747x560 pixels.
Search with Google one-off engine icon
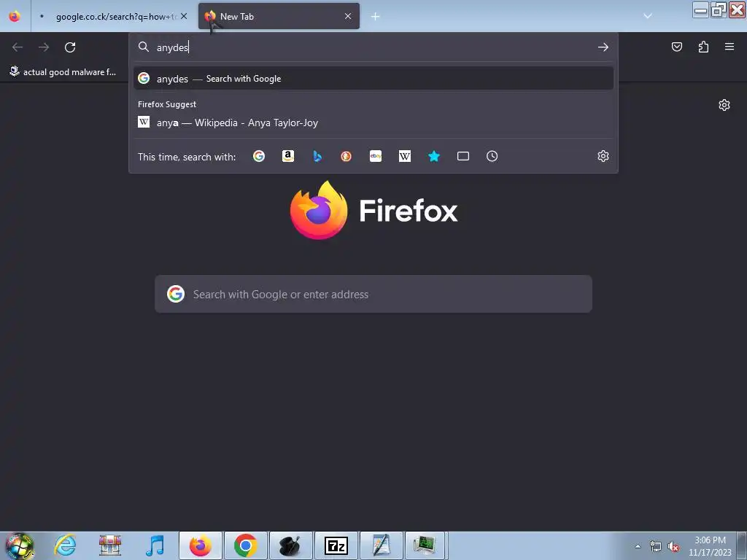(x=259, y=156)
